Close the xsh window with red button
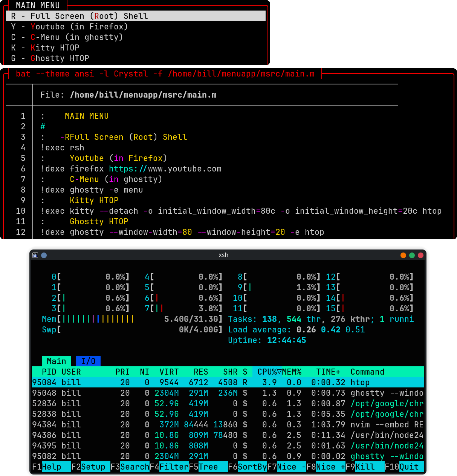This screenshot has width=457, height=476. pos(420,255)
